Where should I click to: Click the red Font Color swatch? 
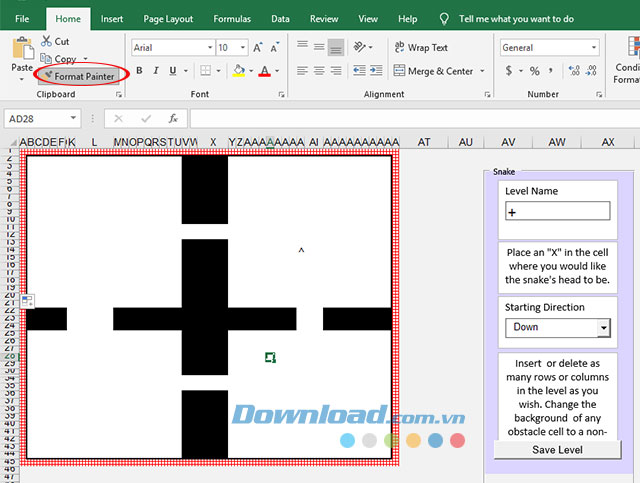pyautogui.click(x=264, y=71)
